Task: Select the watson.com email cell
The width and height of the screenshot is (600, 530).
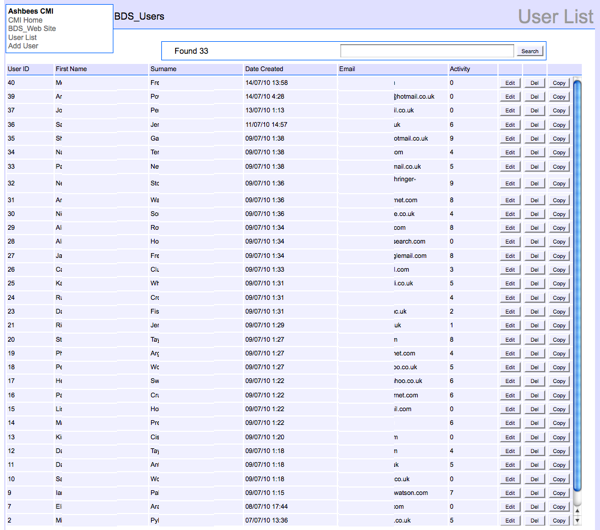Action: pyautogui.click(x=411, y=492)
